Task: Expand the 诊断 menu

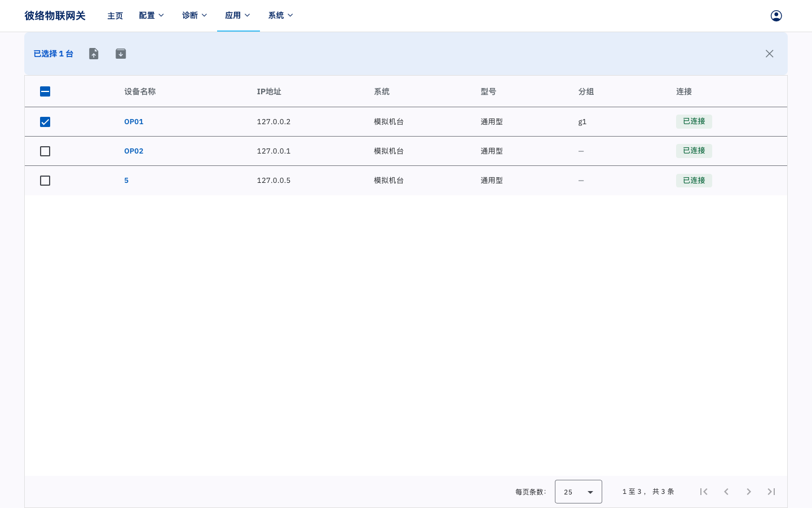Action: (195, 15)
